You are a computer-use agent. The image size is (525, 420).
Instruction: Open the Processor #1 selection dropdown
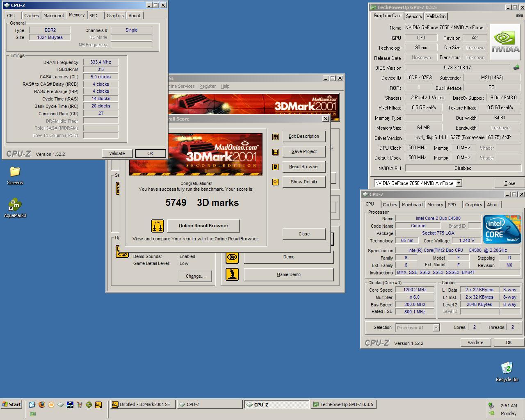tap(436, 328)
